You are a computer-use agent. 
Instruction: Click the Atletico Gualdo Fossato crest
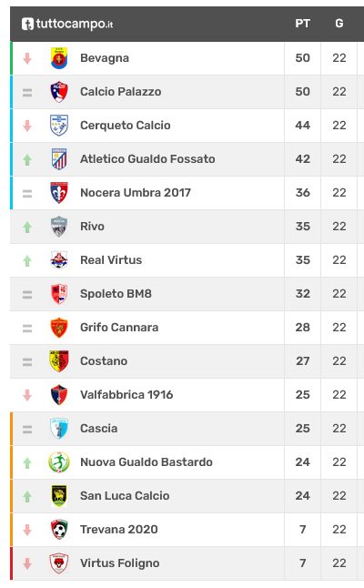pos(59,159)
